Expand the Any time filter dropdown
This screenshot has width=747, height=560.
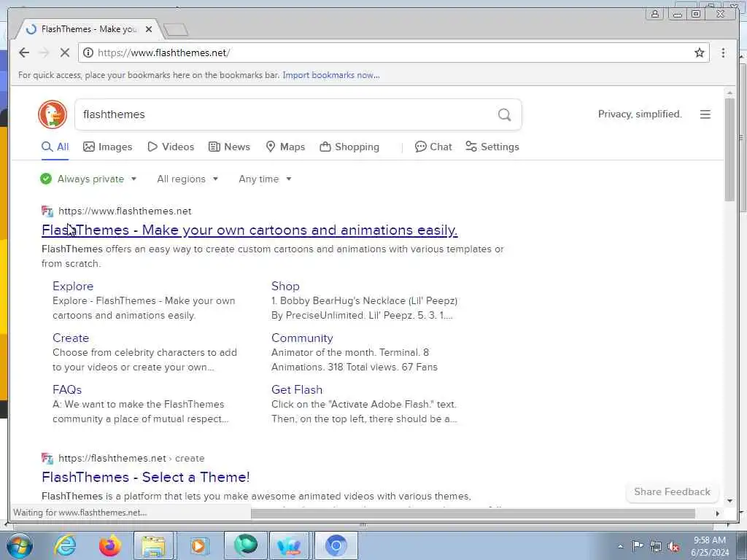pyautogui.click(x=265, y=179)
